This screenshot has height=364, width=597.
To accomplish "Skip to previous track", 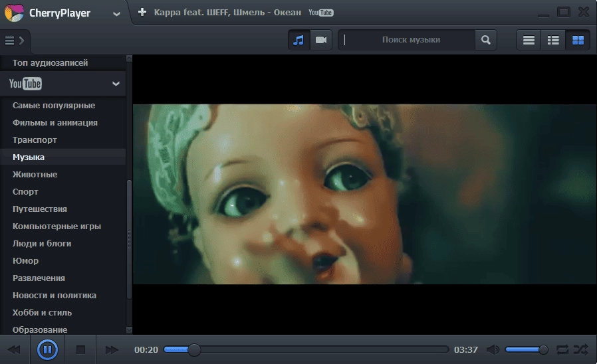I will click(14, 349).
